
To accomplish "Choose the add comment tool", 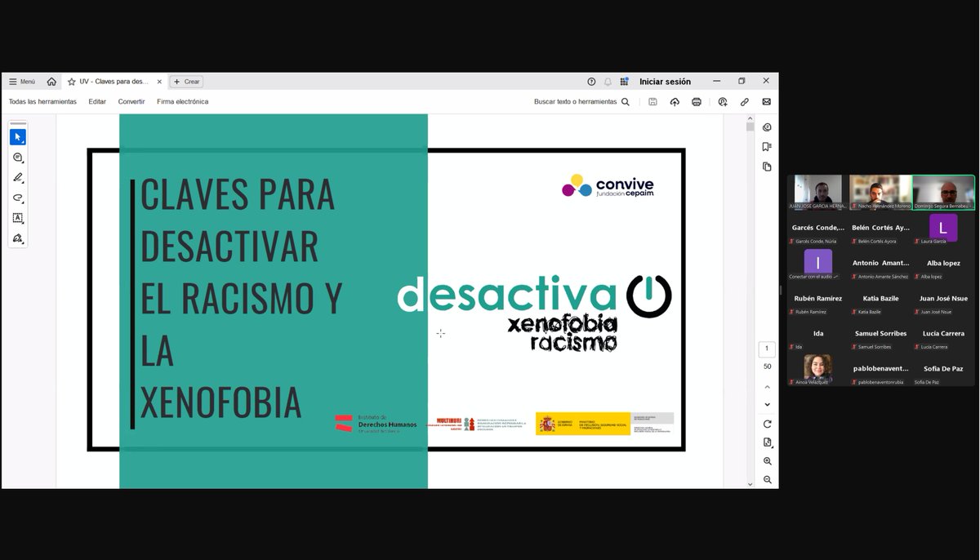I will click(x=18, y=158).
